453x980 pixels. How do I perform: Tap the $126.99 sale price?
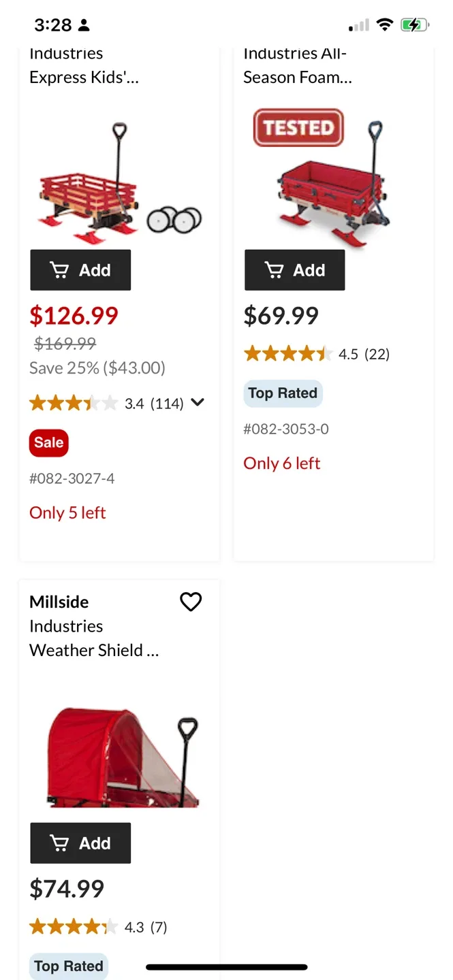pos(74,316)
